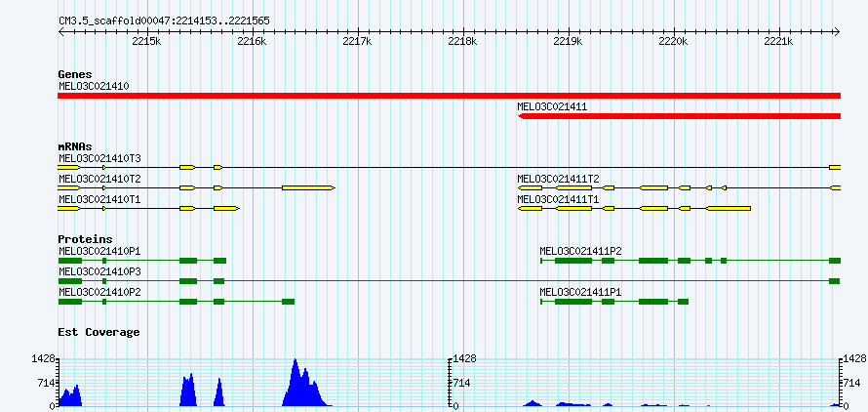868x412 pixels.
Task: Click the ruler's left arrowhead
Action: point(60,32)
